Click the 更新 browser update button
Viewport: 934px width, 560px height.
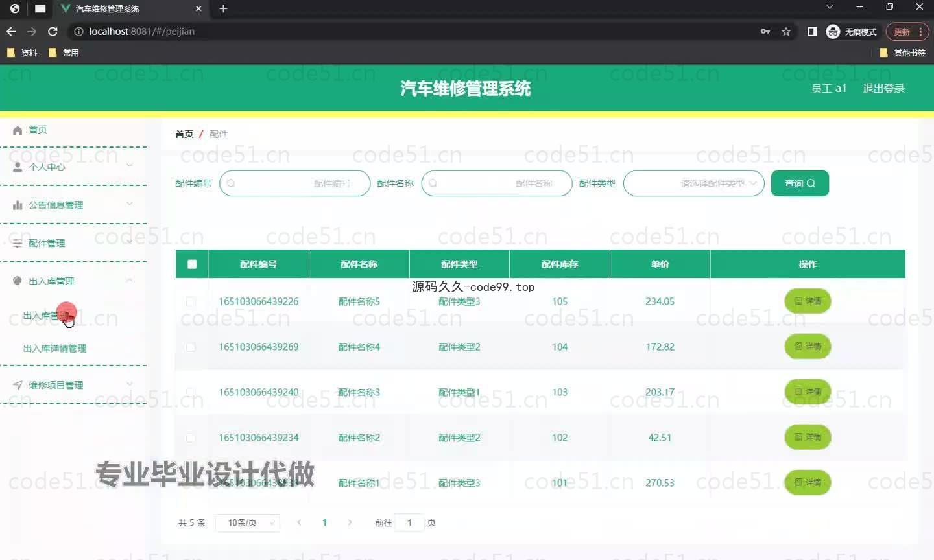[907, 31]
